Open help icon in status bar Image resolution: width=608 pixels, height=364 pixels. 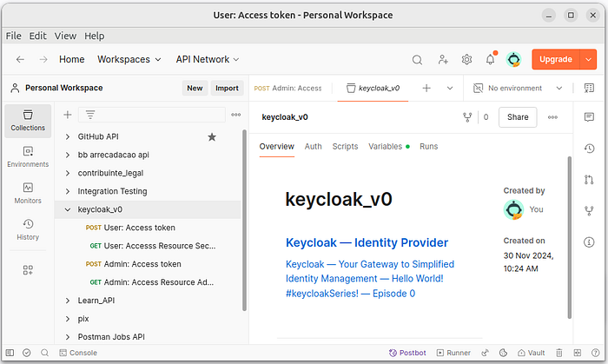tap(596, 353)
